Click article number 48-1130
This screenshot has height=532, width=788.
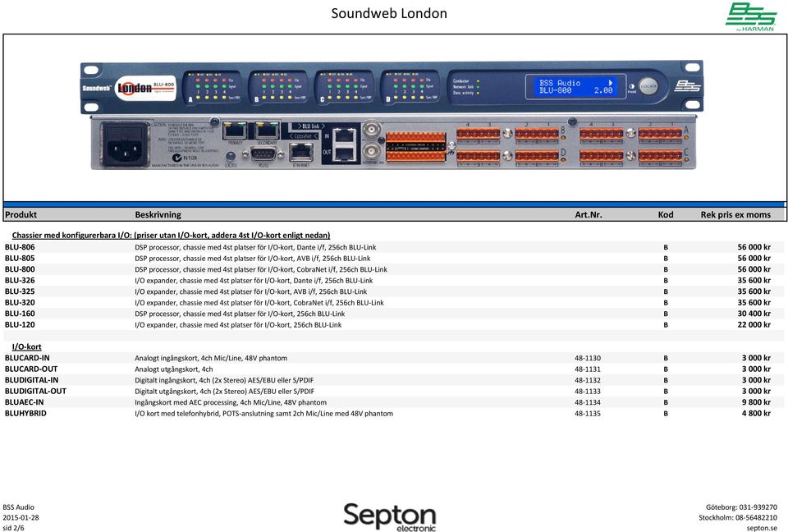(x=588, y=358)
